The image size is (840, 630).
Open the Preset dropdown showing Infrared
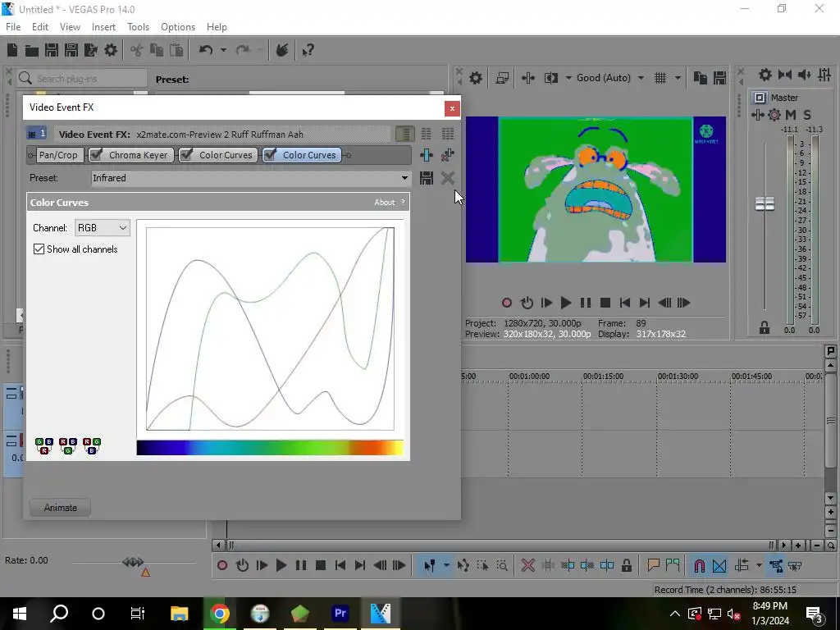[x=251, y=178]
